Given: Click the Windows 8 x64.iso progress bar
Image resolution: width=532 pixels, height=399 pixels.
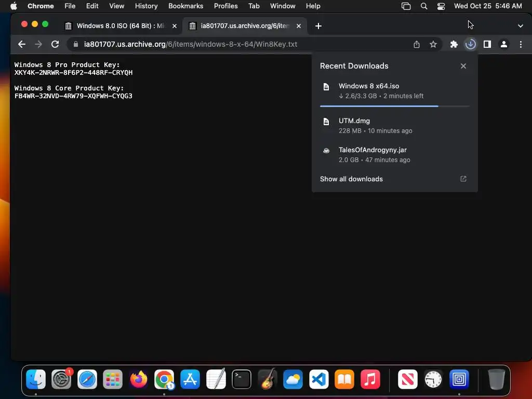Looking at the screenshot, I should pos(395,106).
